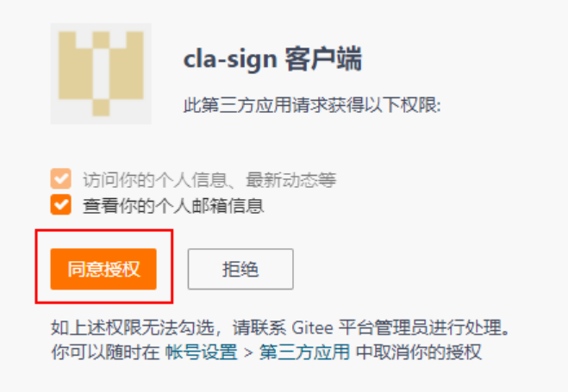This screenshot has width=568, height=392.
Task: Click the 中取消你的授权 trailing text
Action: coord(419,352)
